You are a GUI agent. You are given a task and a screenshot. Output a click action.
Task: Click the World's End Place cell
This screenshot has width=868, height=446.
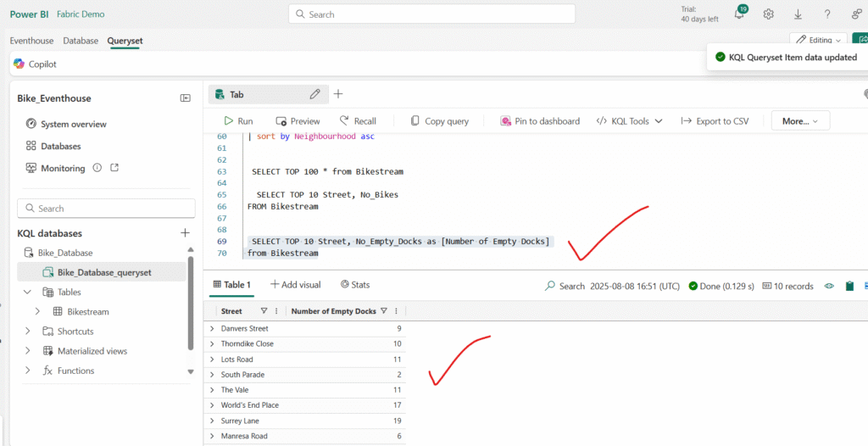(x=250, y=405)
